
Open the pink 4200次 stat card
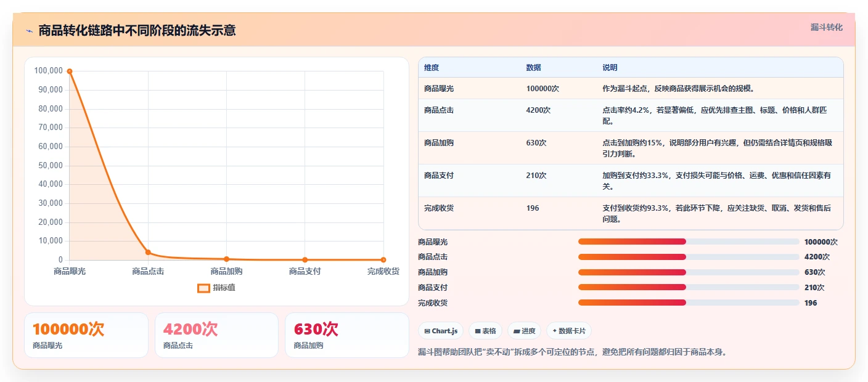point(217,335)
